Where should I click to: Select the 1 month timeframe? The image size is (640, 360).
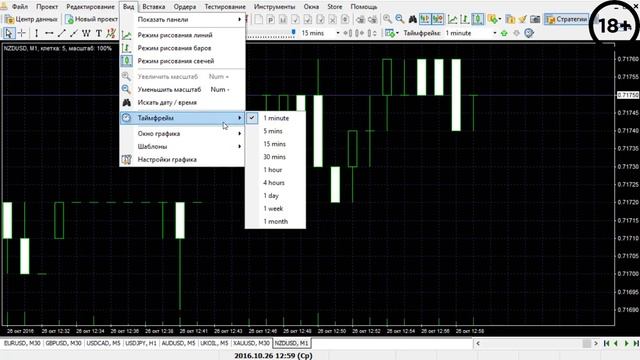(x=276, y=222)
